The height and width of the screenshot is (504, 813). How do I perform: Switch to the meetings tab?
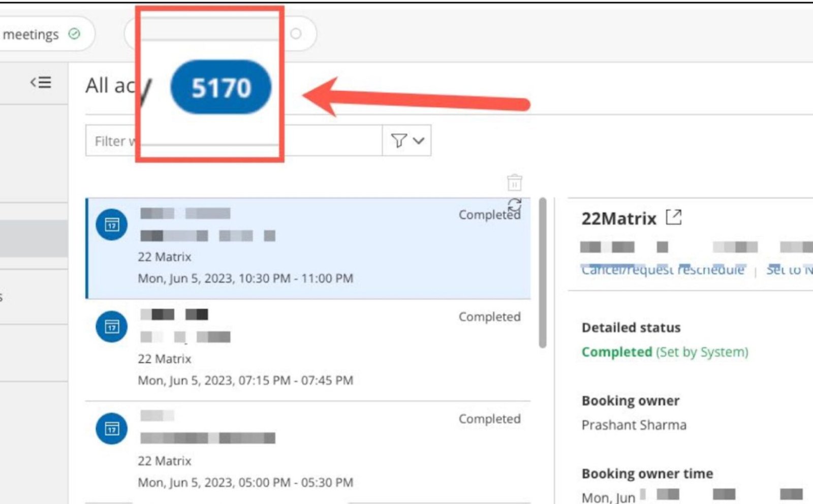click(30, 35)
